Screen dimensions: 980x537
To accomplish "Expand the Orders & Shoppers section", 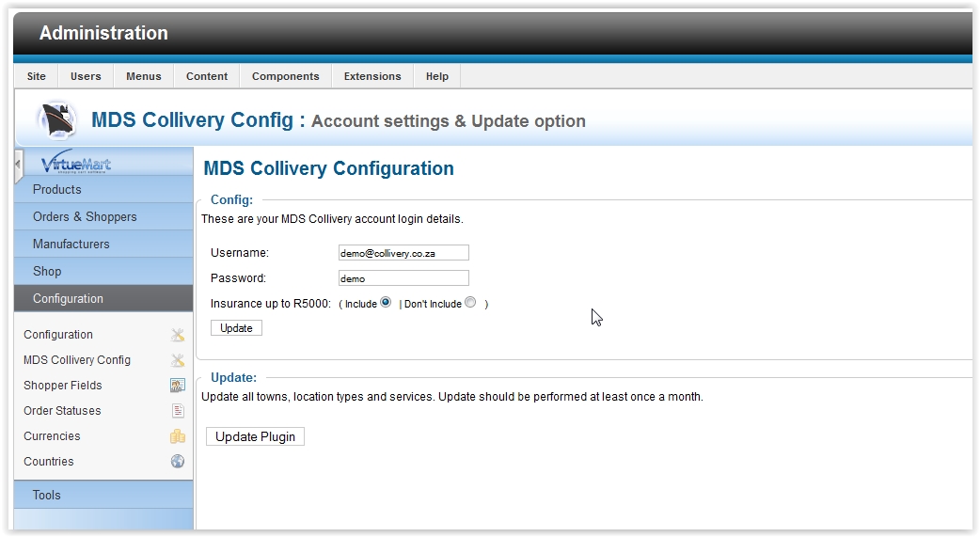I will 85,216.
